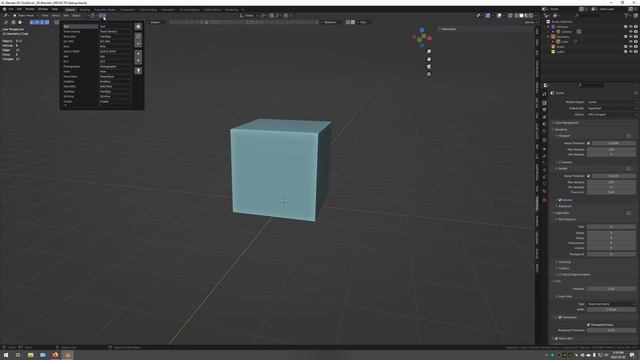Open Light Paths presets icon
The width and height of the screenshot is (640, 360).
coord(629,213)
